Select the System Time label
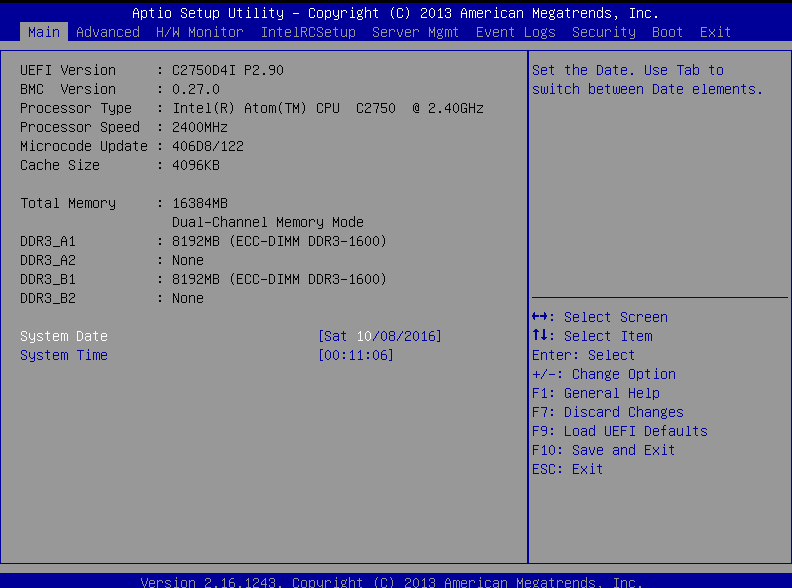Image resolution: width=792 pixels, height=588 pixels. pyautogui.click(x=64, y=355)
